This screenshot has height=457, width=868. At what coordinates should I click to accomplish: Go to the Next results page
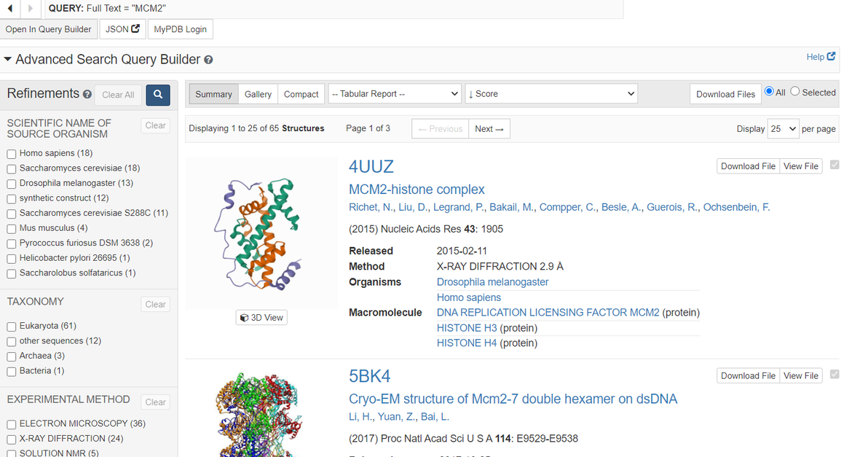pyautogui.click(x=489, y=129)
